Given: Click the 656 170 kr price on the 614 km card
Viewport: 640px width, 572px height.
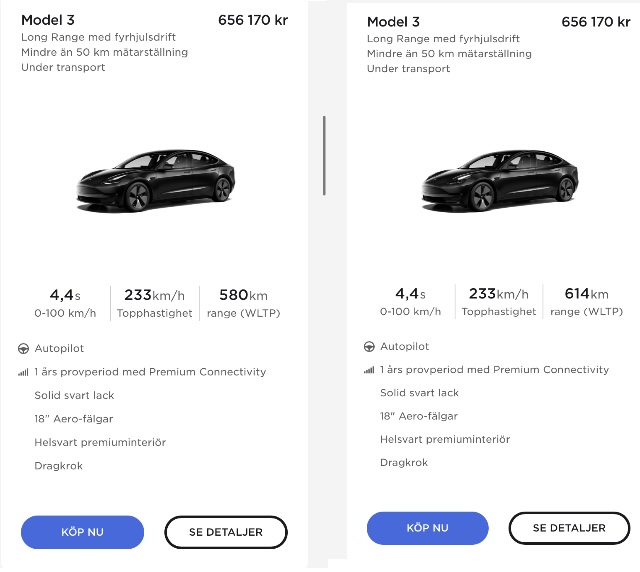Looking at the screenshot, I should 596,22.
